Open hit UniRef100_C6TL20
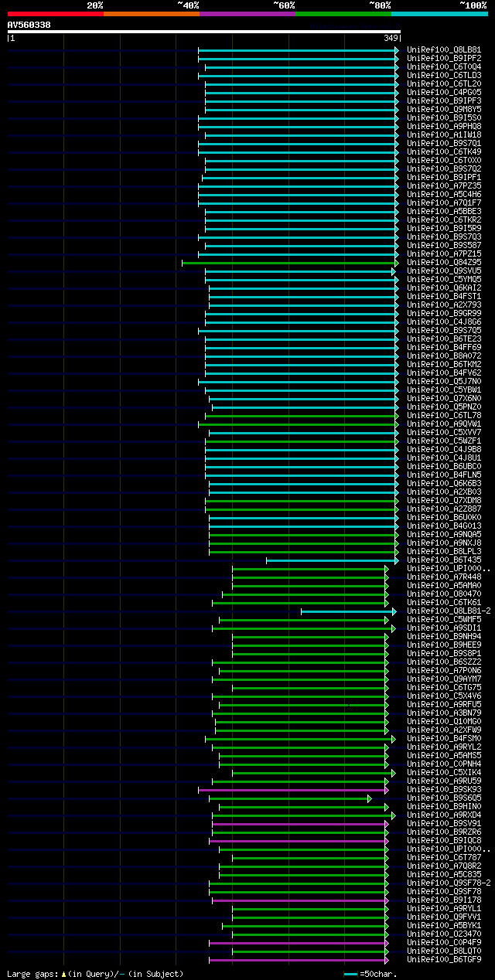495x980 pixels. [444, 84]
